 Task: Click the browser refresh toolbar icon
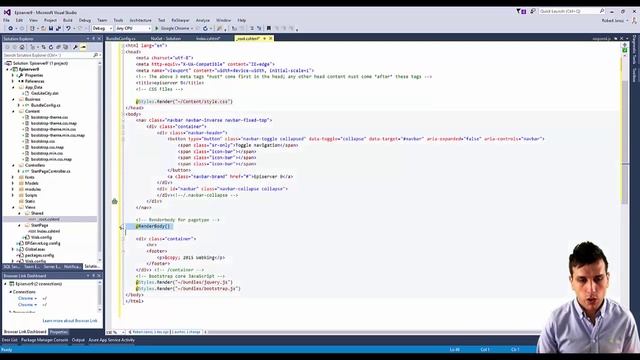[x=205, y=29]
